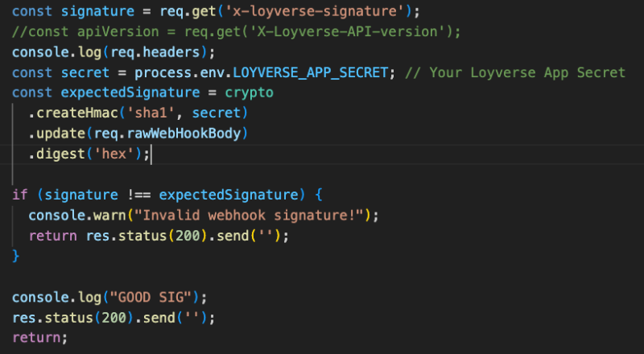Image resolution: width=644 pixels, height=354 pixels.
Task: Click the !== operator in if statement
Action: click(135, 195)
